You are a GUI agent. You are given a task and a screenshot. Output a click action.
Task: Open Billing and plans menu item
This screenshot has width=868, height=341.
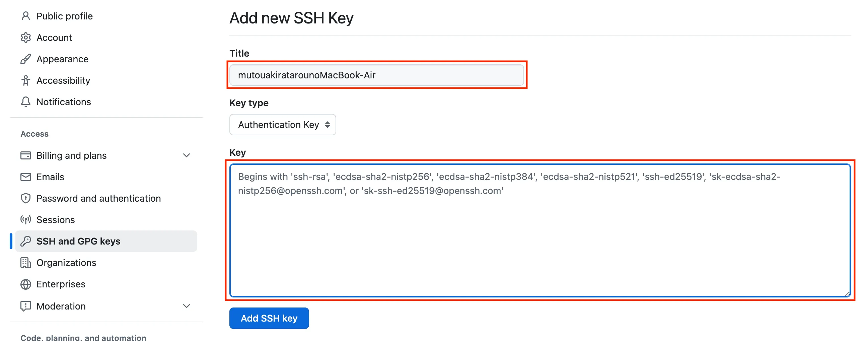coord(71,155)
